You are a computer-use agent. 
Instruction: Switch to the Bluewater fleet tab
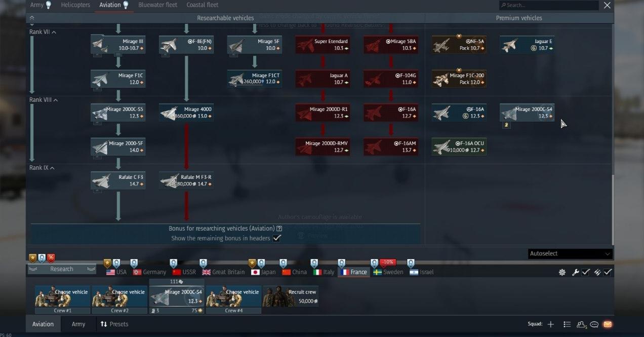pyautogui.click(x=157, y=5)
